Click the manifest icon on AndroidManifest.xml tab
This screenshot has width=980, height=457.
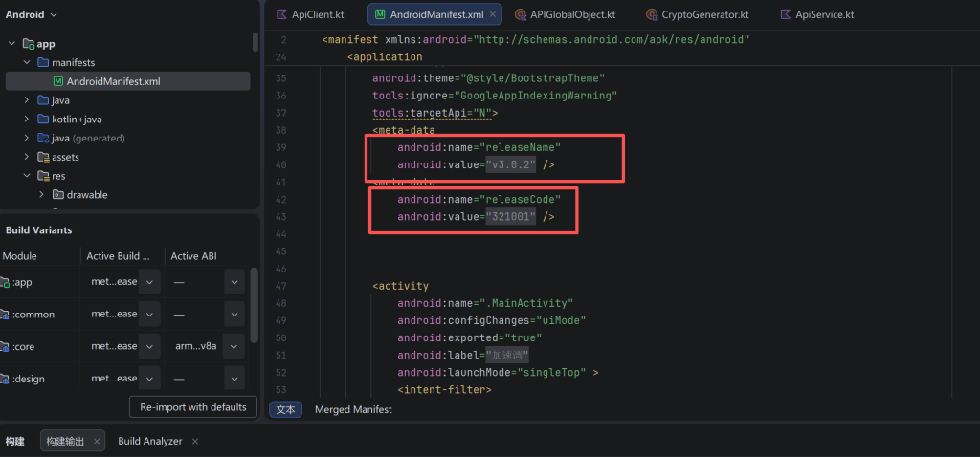click(379, 14)
